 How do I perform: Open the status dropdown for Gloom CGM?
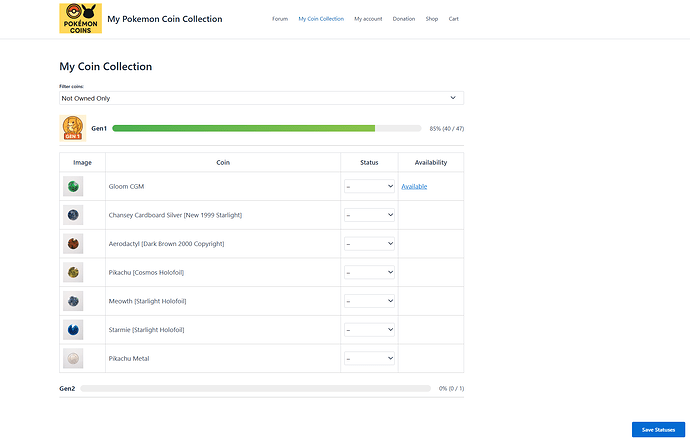[x=369, y=186]
